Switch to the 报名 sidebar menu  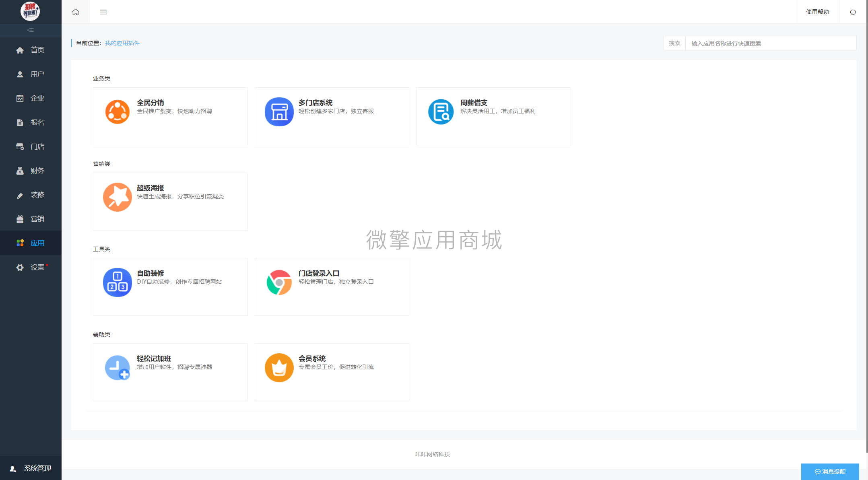(x=31, y=122)
